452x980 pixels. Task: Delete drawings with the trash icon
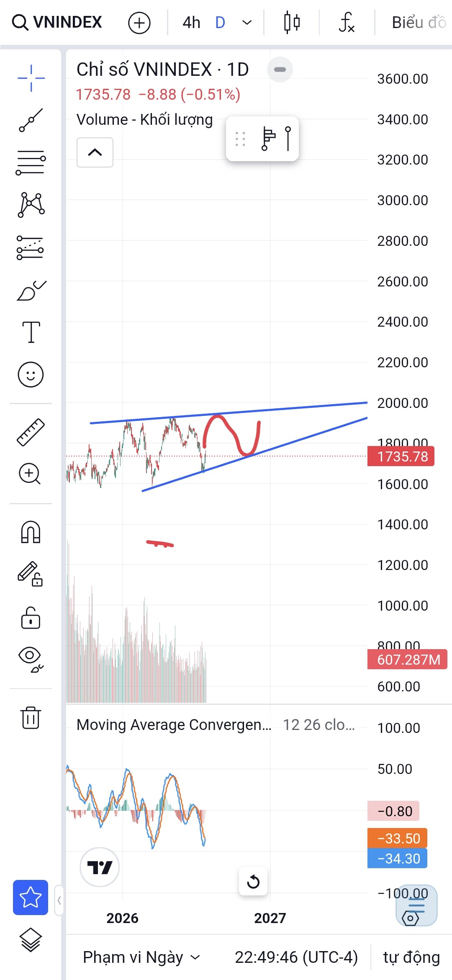pyautogui.click(x=31, y=717)
